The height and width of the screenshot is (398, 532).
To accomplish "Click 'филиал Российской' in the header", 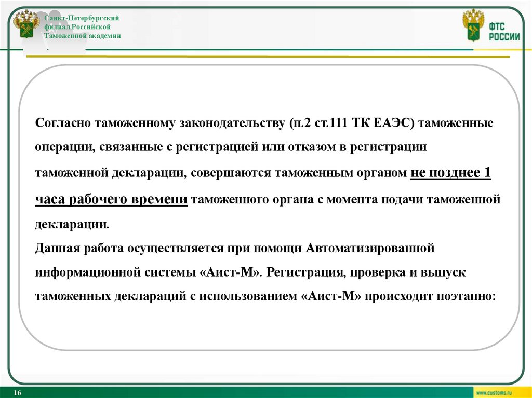I will pos(77,27).
